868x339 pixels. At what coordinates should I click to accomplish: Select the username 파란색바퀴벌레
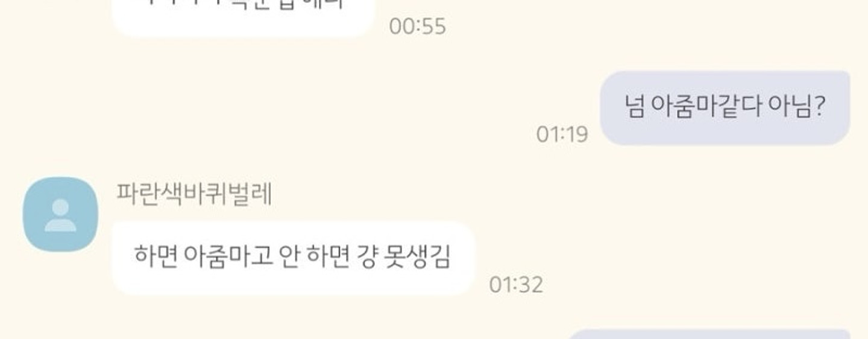coord(194,195)
